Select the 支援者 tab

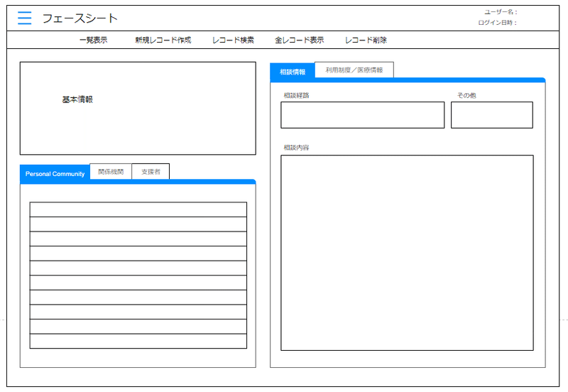151,171
